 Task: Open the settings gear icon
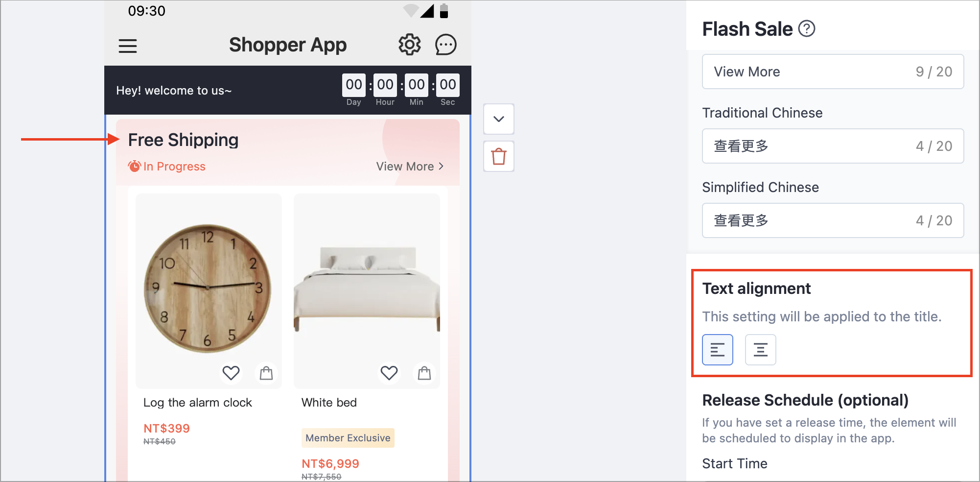pos(409,45)
